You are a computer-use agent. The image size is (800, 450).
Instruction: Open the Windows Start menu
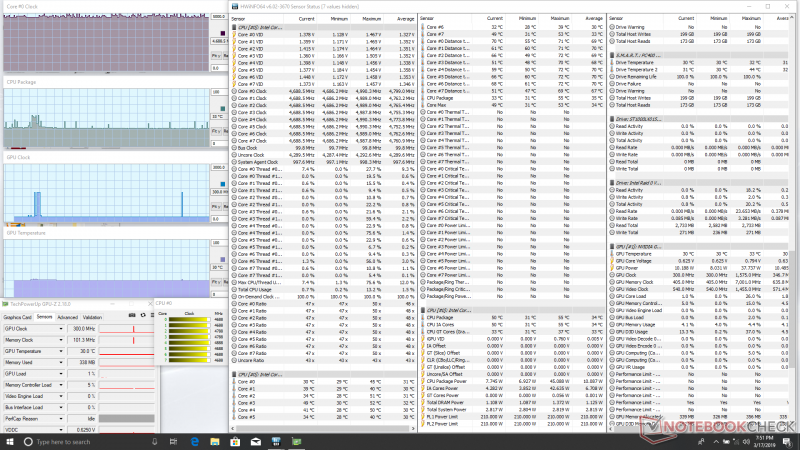[x=10, y=441]
